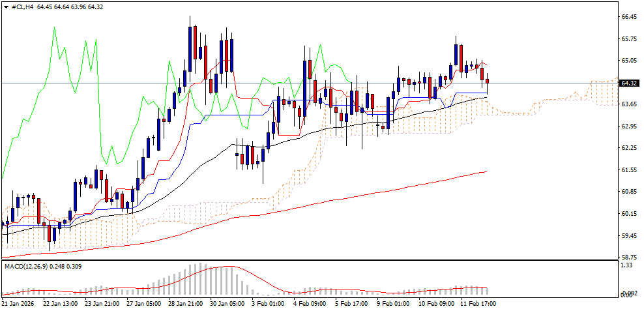Screen dimensions: 644x311
Task: Click the 27 Jan 05:00 time label
Action: click(144, 304)
